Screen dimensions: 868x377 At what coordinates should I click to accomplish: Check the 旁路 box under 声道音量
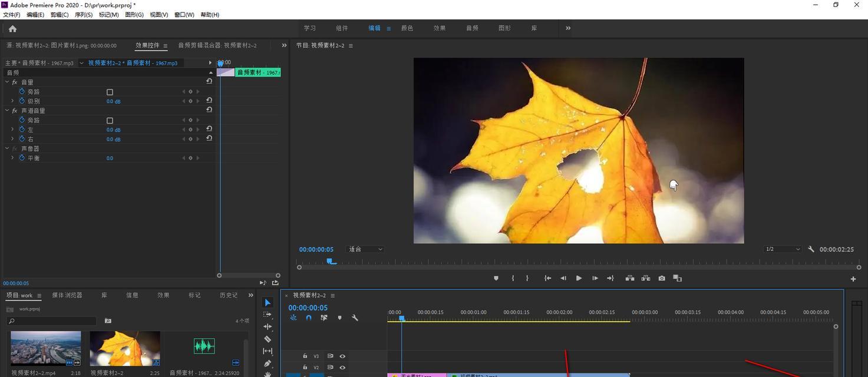click(x=110, y=120)
